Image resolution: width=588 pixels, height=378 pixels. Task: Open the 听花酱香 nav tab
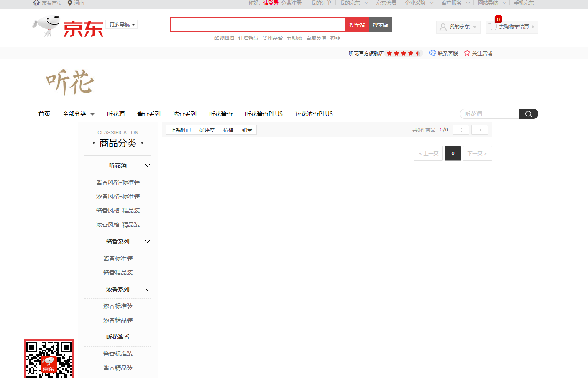click(x=221, y=114)
